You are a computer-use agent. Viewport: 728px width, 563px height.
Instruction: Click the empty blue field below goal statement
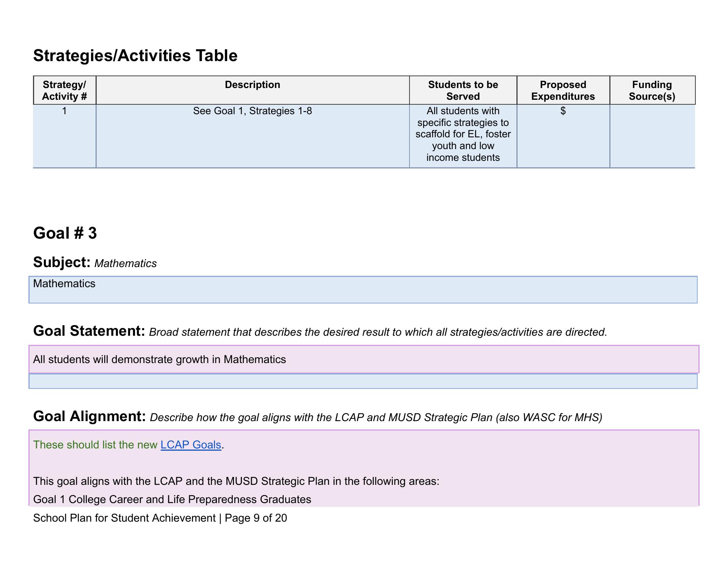[x=363, y=381]
